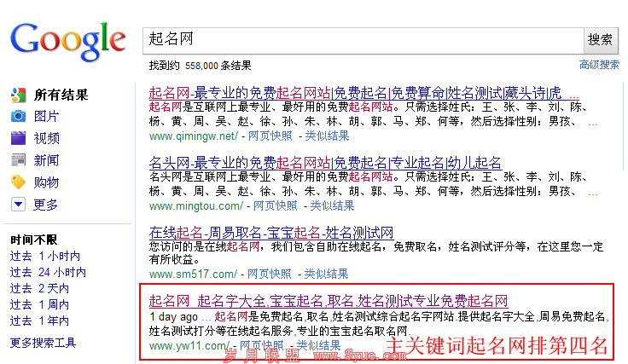Image resolution: width=628 pixels, height=364 pixels.
Task: Click the Google logo
Action: click(67, 39)
